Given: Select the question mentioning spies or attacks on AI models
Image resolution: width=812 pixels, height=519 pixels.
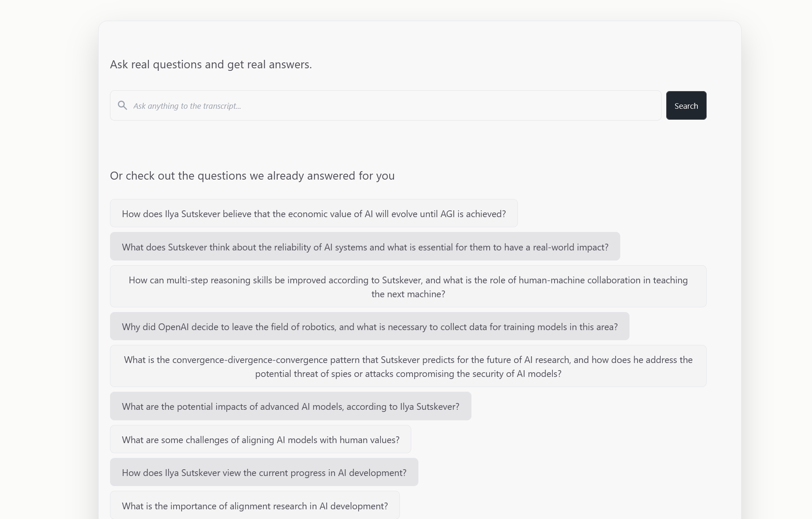Looking at the screenshot, I should click(408, 366).
